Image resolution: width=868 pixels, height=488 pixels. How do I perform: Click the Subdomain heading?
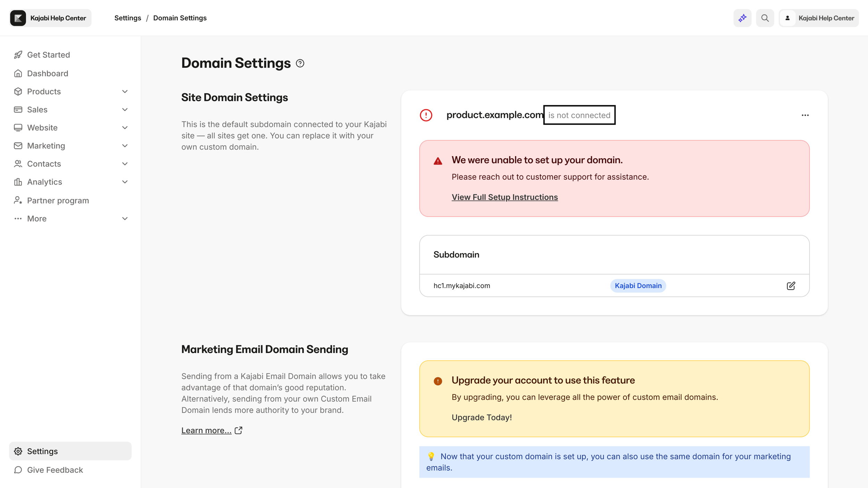pyautogui.click(x=456, y=254)
